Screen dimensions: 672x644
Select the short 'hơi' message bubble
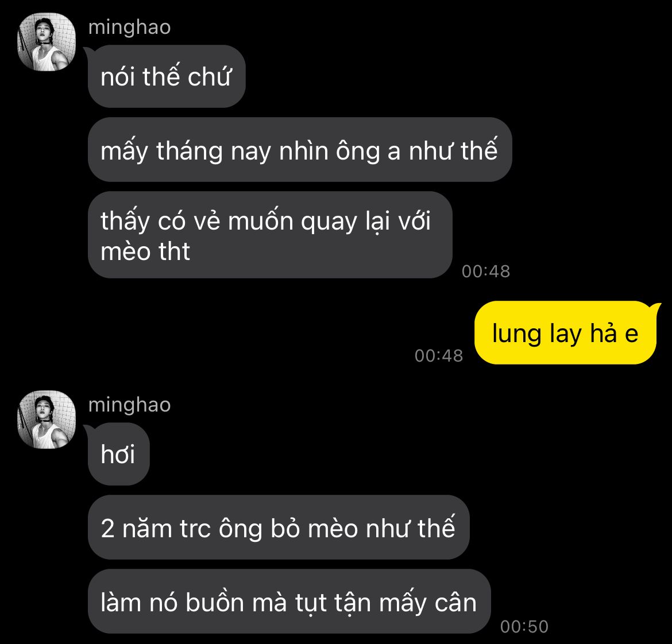pos(118,454)
